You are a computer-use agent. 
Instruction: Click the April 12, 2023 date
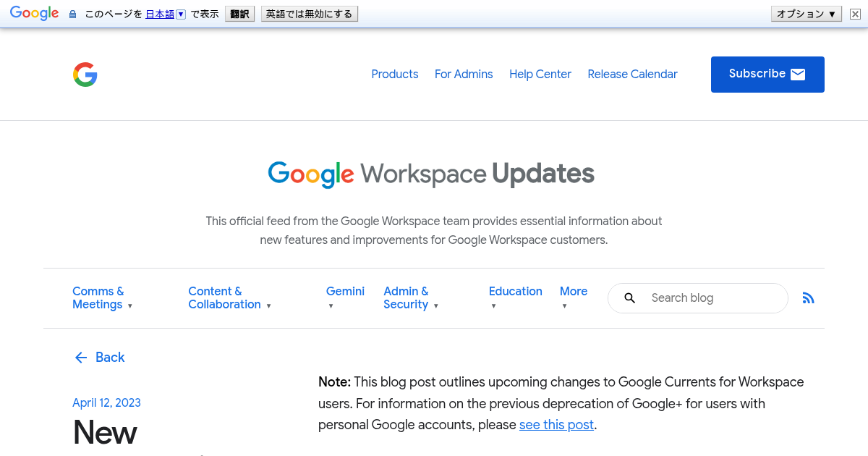(x=106, y=403)
